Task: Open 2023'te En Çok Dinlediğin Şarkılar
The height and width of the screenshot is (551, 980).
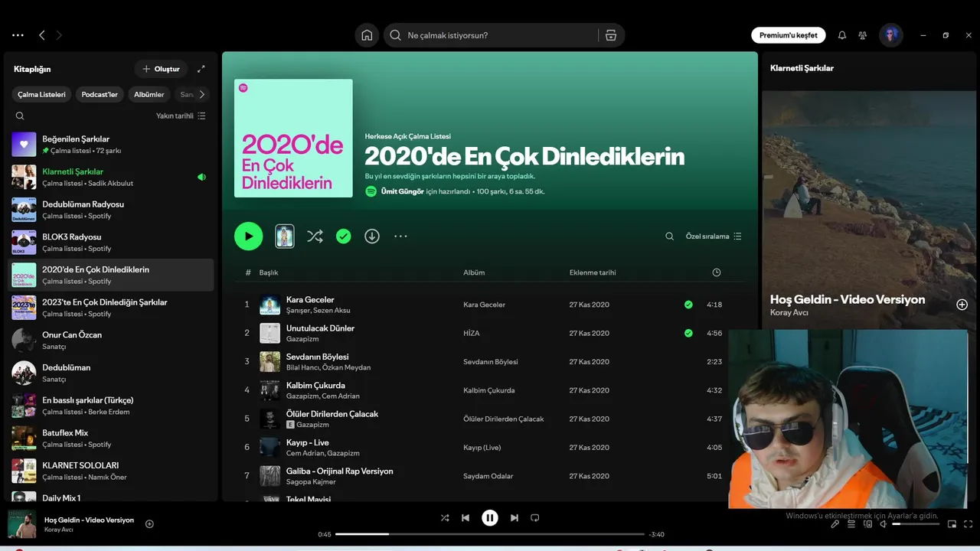Action: coord(111,308)
